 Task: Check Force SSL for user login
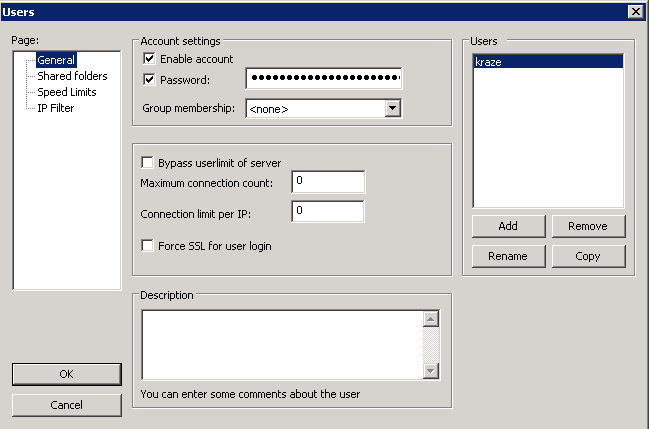[x=149, y=245]
